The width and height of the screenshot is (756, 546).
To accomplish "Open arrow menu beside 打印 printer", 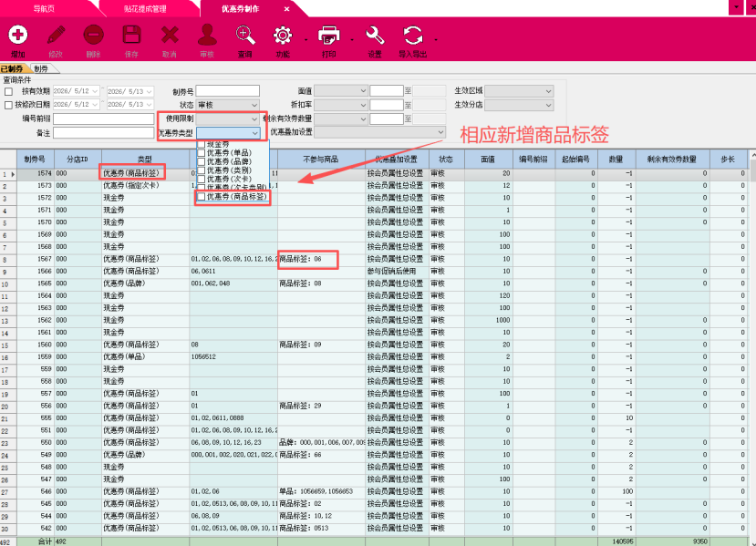I will point(351,39).
